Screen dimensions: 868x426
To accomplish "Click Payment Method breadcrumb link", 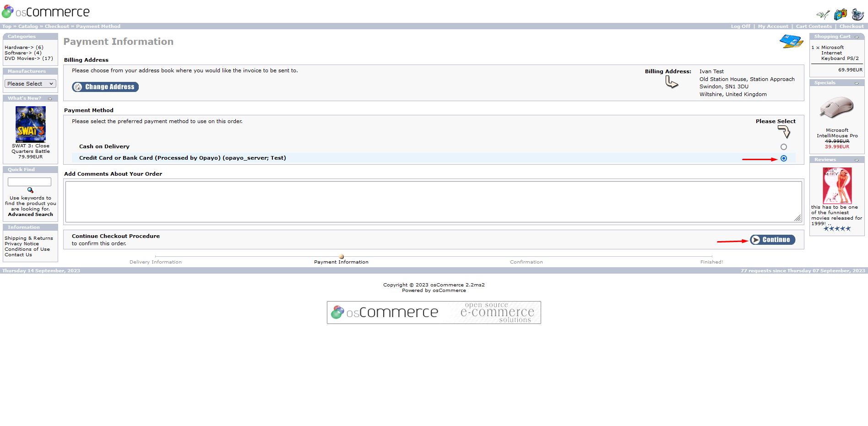I will point(98,27).
